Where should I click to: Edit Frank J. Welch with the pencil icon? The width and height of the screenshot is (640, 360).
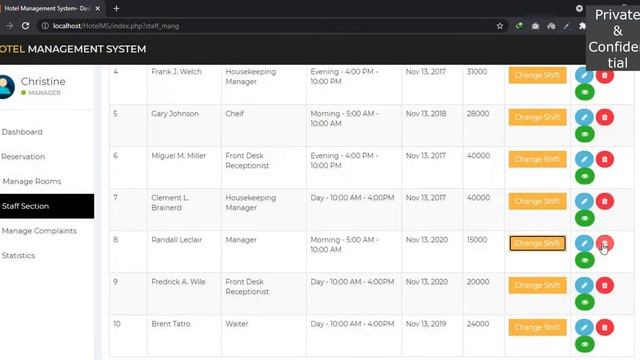click(x=584, y=75)
